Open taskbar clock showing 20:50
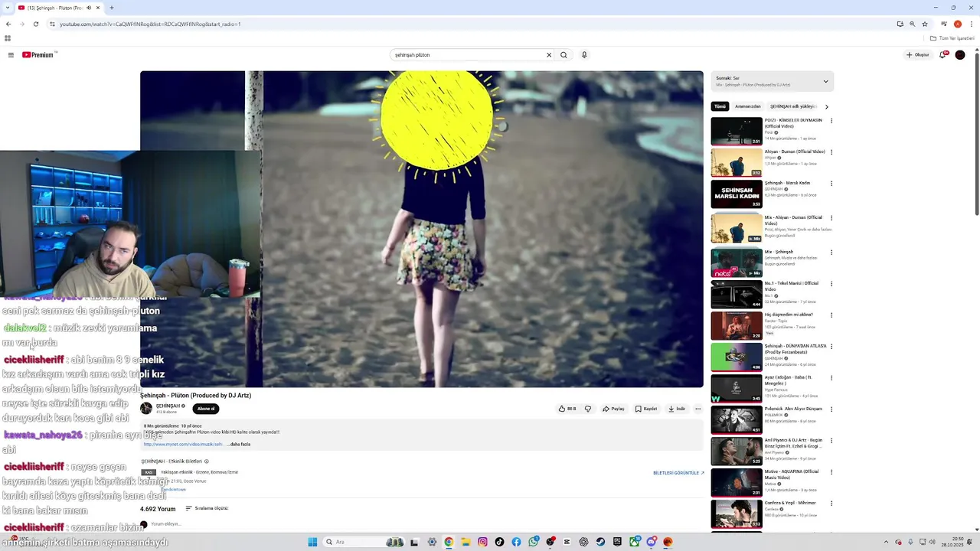The image size is (980, 551). pyautogui.click(x=952, y=542)
